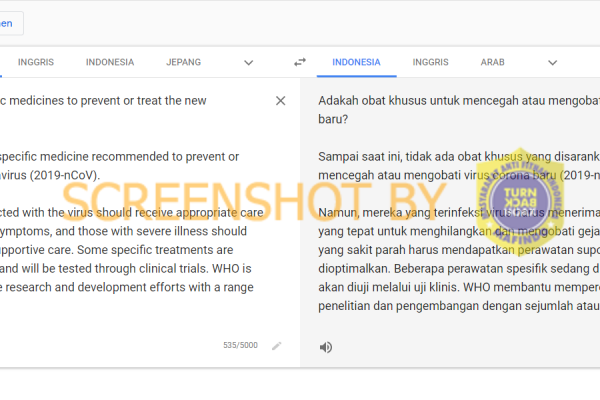Select ARAB as target language
The height and width of the screenshot is (400, 600).
492,62
